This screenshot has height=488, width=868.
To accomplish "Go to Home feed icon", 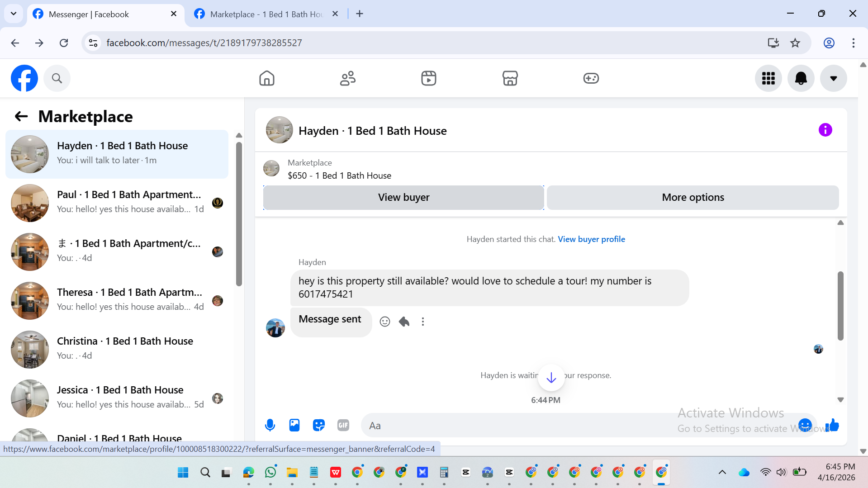I will pos(267,78).
